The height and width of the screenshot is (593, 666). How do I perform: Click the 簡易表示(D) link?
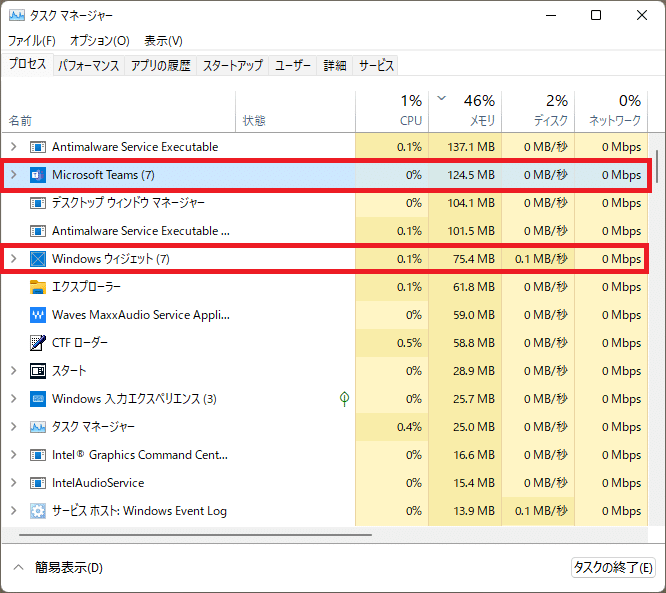coord(69,568)
